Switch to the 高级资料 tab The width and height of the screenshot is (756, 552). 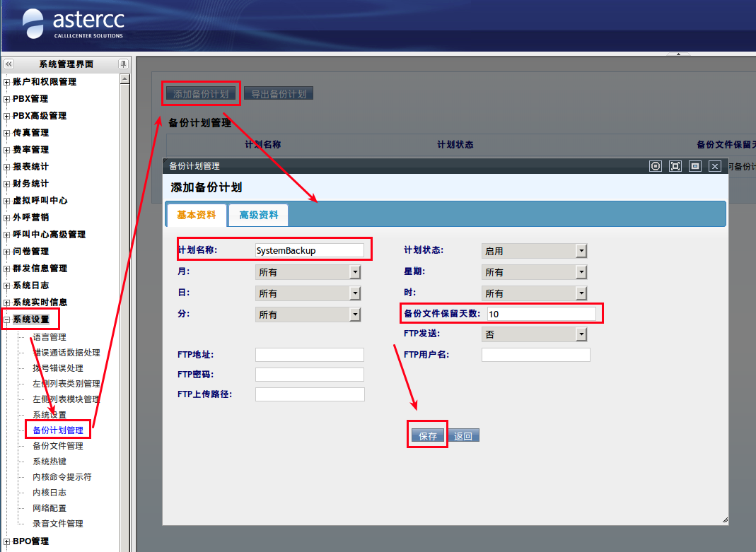[x=258, y=215]
